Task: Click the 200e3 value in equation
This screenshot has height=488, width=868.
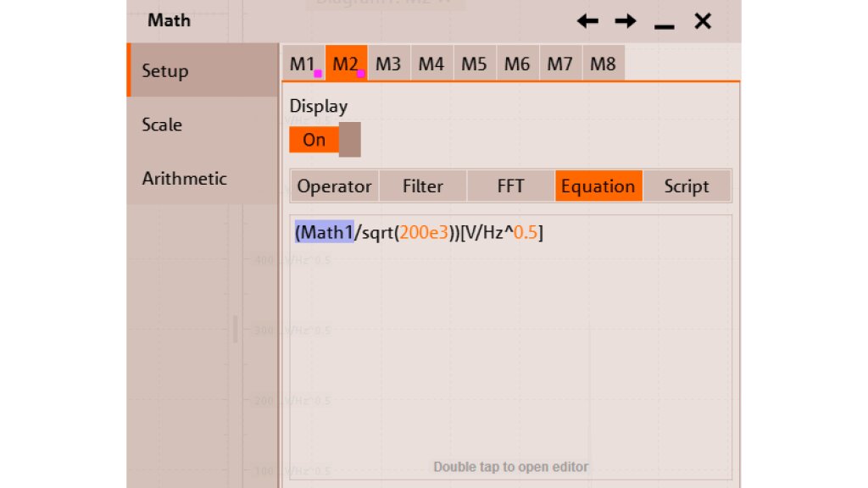Action: point(424,232)
